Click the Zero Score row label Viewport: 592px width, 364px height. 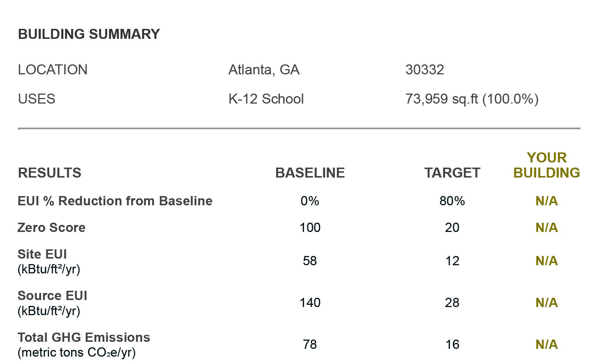(x=51, y=227)
